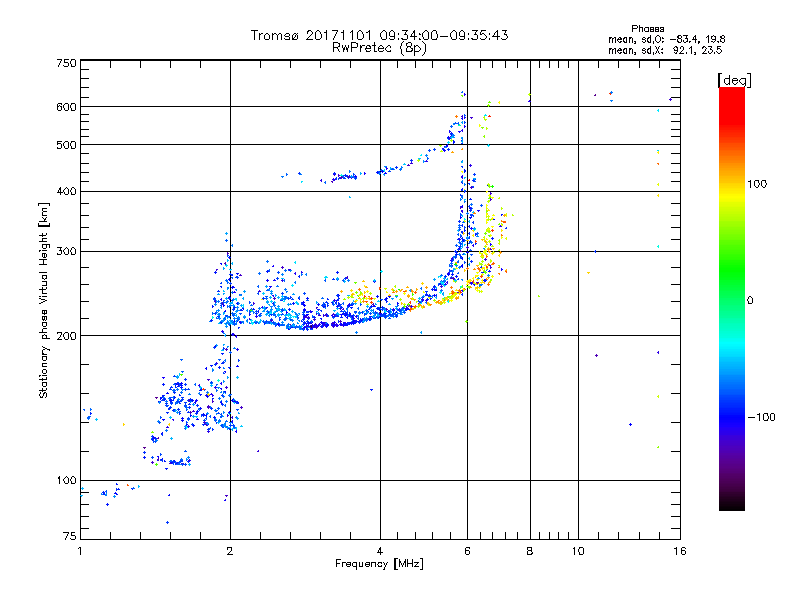Image resolution: width=800 pixels, height=600 pixels.
Task: Click the y-axis '750' tick label
Action: 66,63
